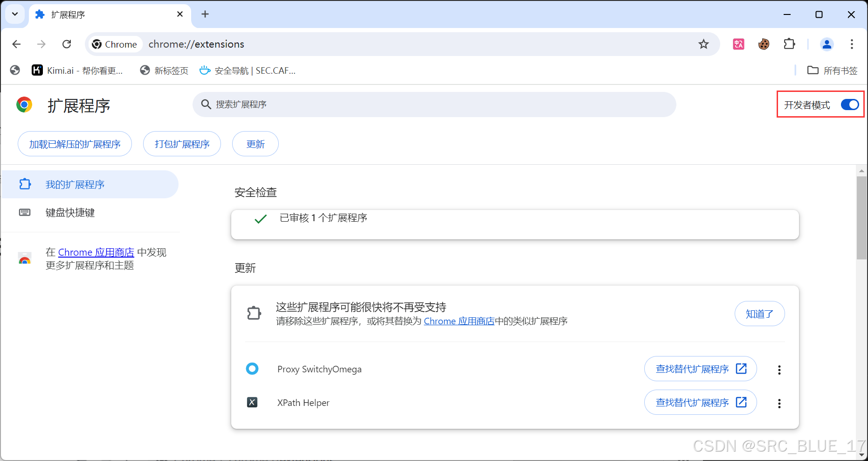Screen dimensions: 868x461
Task: Close the 扩展程序 tab
Action: (x=180, y=14)
